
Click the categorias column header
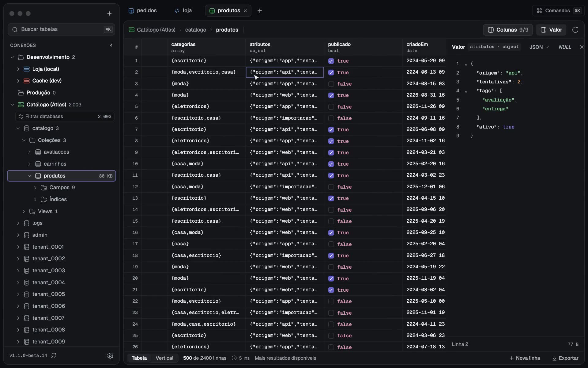pos(206,47)
